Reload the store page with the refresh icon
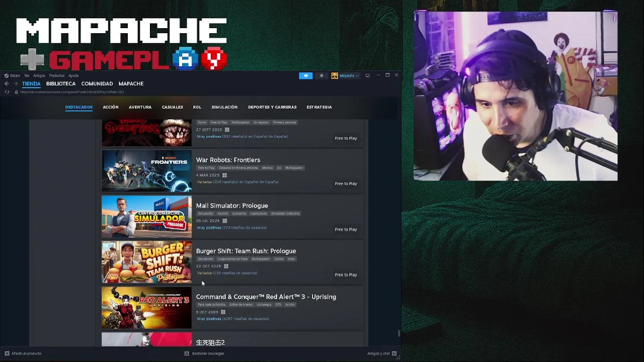Viewport: 644px width, 362px height. pyautogui.click(x=7, y=92)
